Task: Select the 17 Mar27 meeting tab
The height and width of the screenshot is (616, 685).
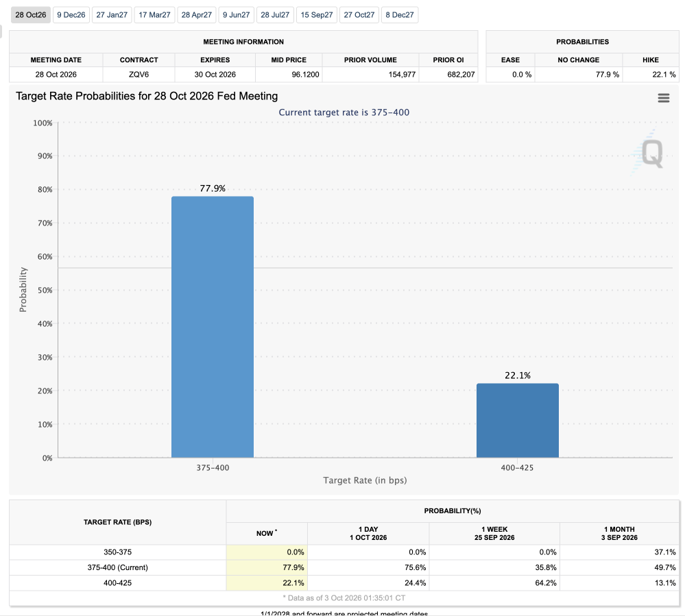Action: pyautogui.click(x=155, y=15)
